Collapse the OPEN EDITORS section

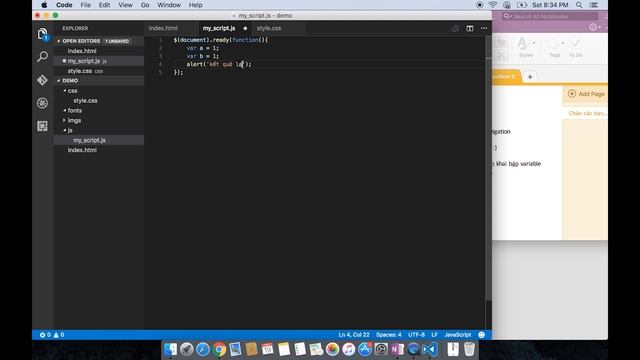click(x=58, y=41)
